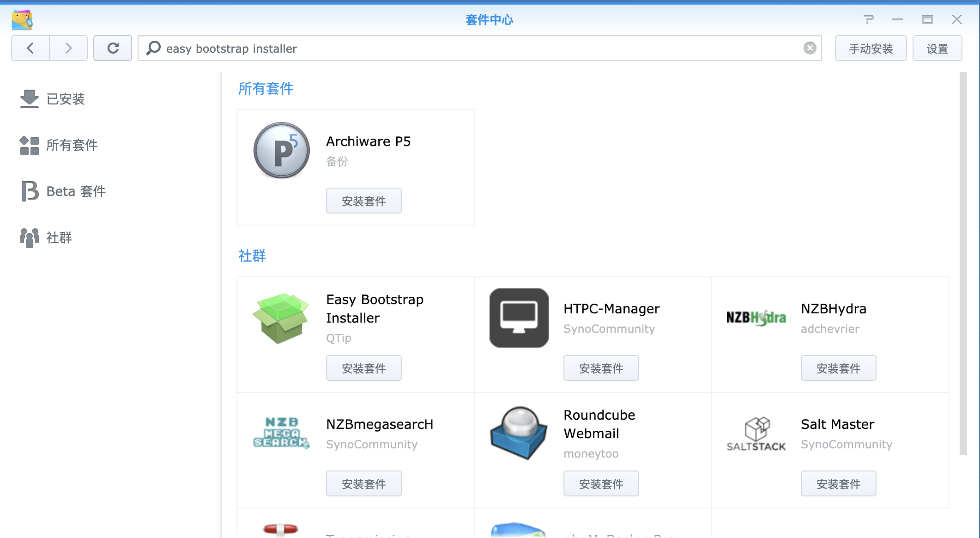
Task: Open Easy Bootstrap Installer green box icon
Action: coord(281,318)
